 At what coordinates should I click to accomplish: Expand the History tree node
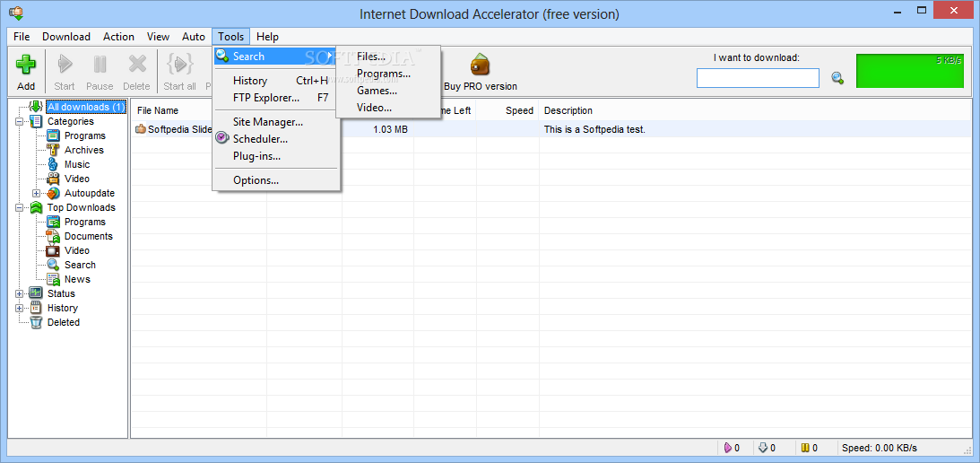(20, 308)
